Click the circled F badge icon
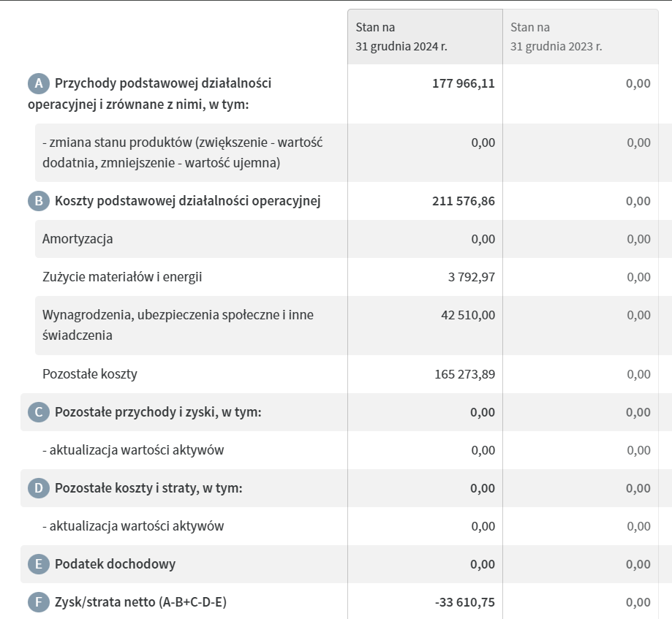The image size is (672, 619). click(38, 602)
